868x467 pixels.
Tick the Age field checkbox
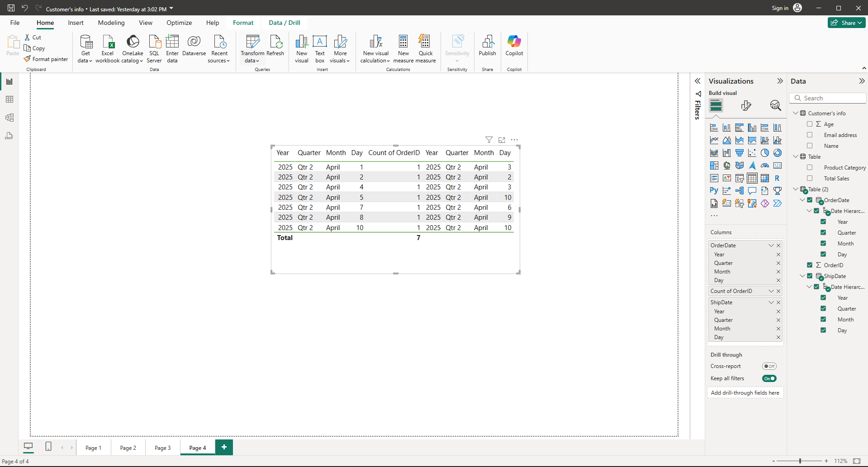810,124
